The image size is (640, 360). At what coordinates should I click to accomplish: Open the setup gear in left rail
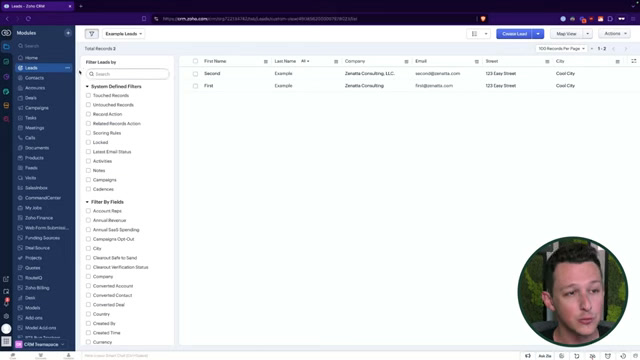click(x=6, y=316)
